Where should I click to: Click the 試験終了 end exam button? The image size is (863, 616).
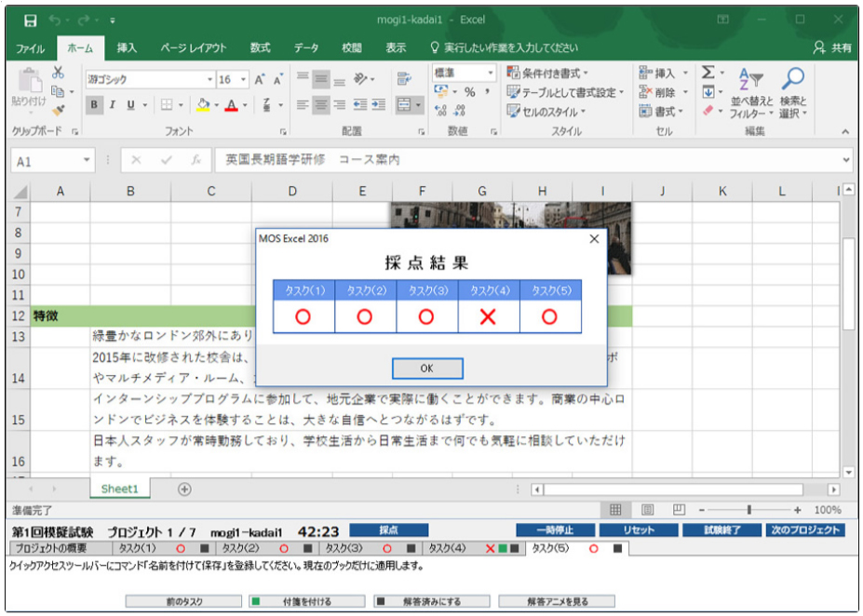click(x=721, y=530)
